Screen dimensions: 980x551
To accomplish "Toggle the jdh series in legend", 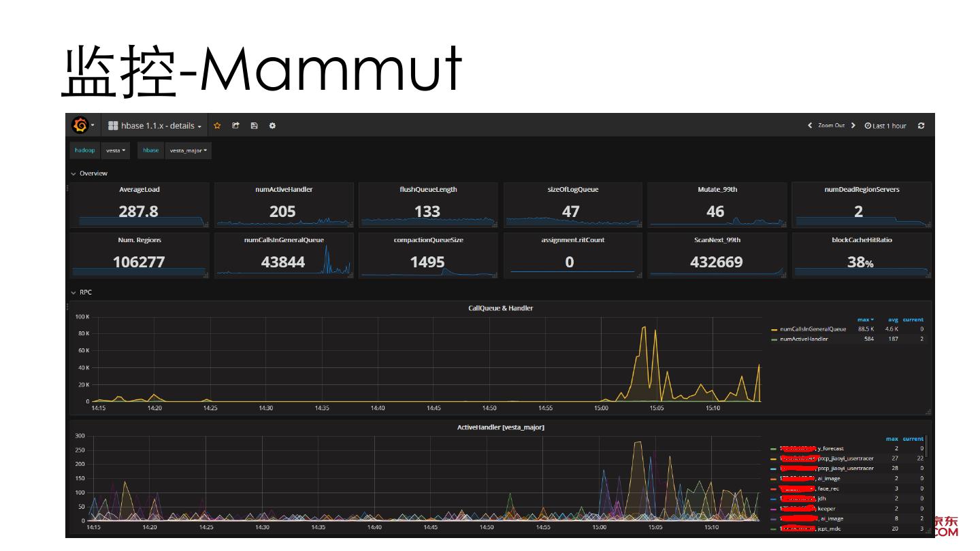I will (x=803, y=499).
